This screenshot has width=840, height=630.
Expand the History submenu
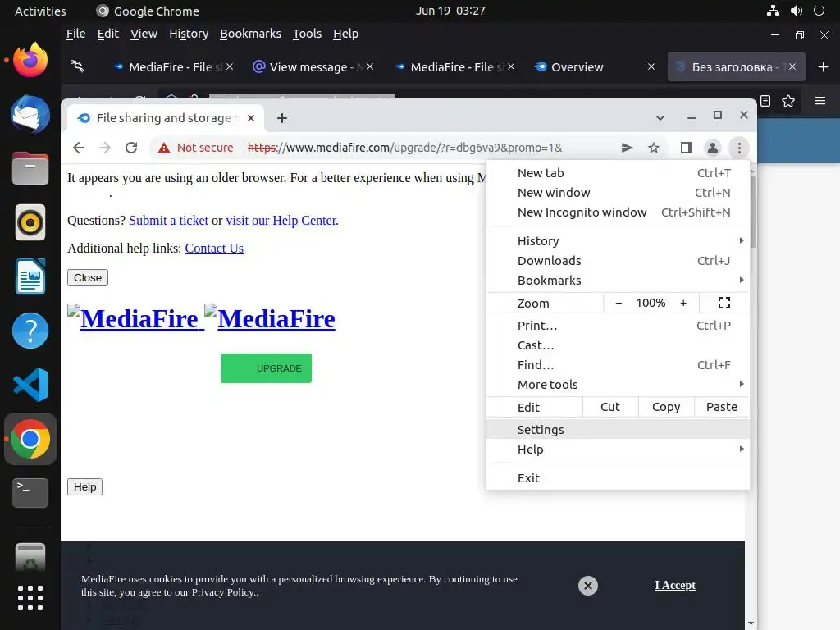618,241
